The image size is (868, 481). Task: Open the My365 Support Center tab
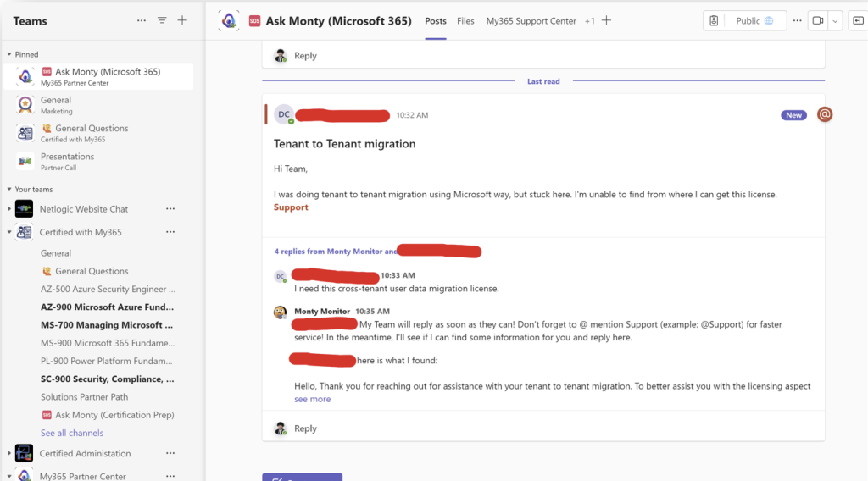click(531, 21)
